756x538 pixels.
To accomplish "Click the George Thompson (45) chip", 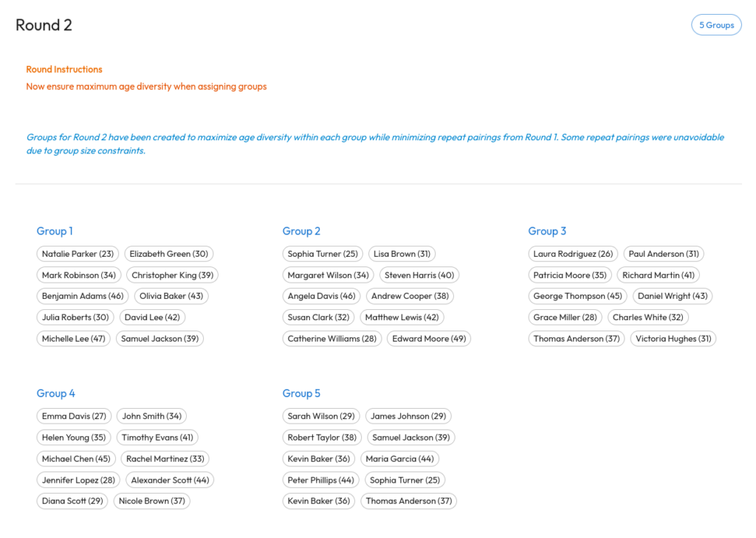I will pos(577,296).
